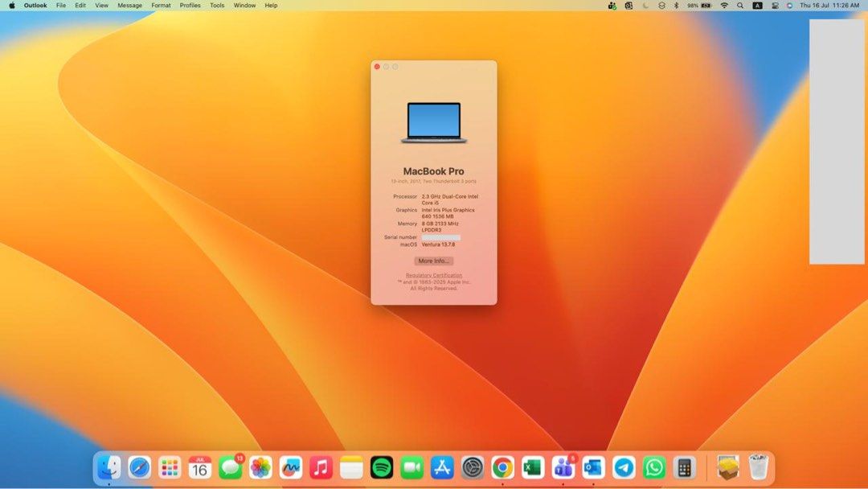
Task: Open the Regulatory Certification link
Action: 433,275
